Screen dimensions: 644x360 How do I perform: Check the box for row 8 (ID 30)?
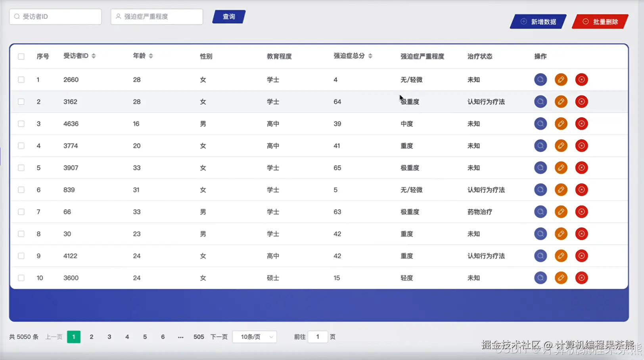21,234
